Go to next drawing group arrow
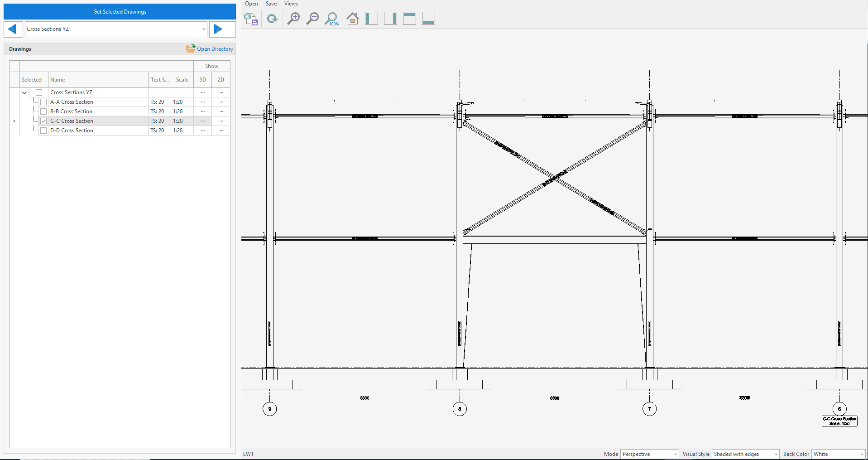 pos(218,29)
